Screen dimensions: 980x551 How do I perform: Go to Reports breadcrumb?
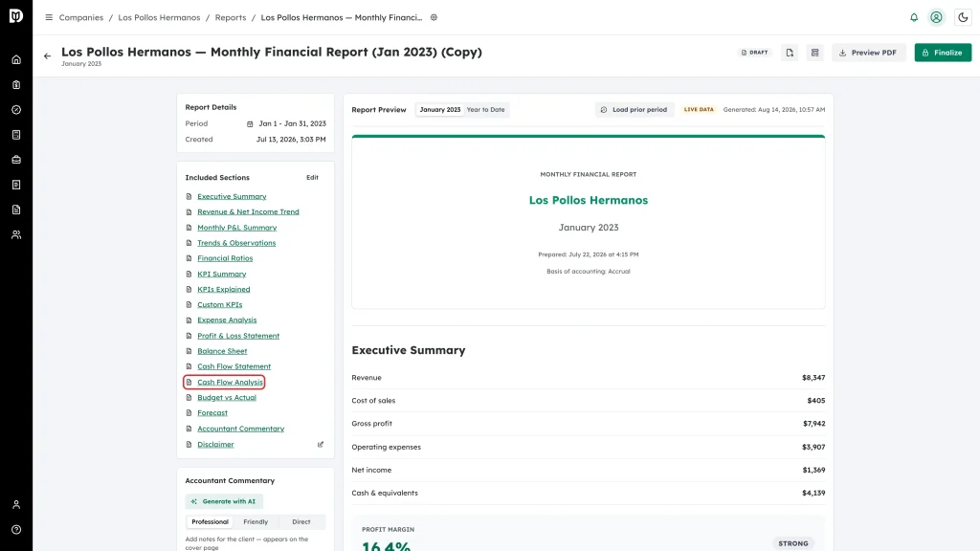(231, 17)
